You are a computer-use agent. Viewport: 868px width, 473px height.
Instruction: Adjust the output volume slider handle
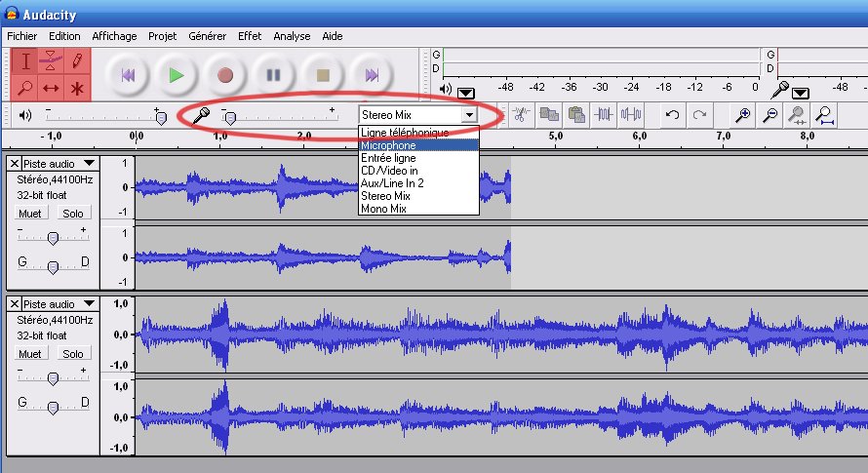point(161,117)
